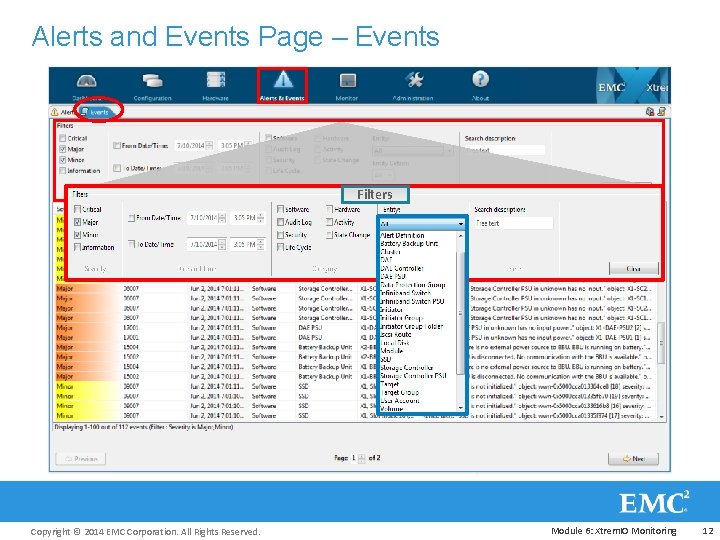Click the first Minor SSD event row
720x540 pixels.
[354, 386]
